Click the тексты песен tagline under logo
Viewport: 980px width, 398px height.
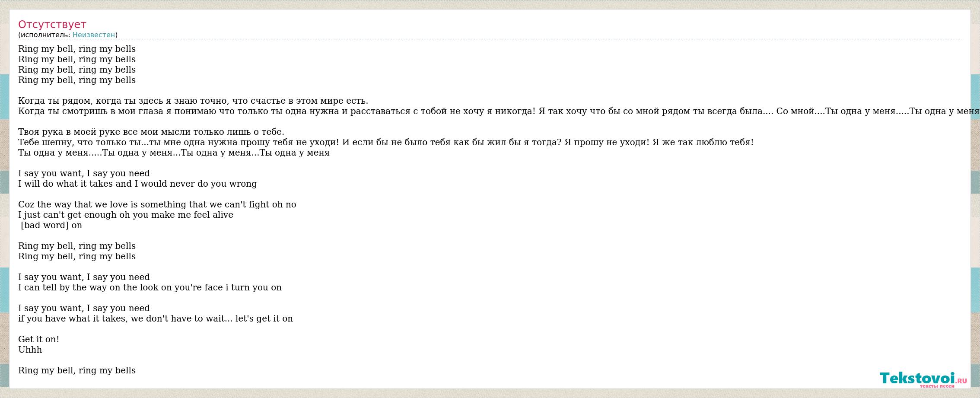tap(937, 386)
